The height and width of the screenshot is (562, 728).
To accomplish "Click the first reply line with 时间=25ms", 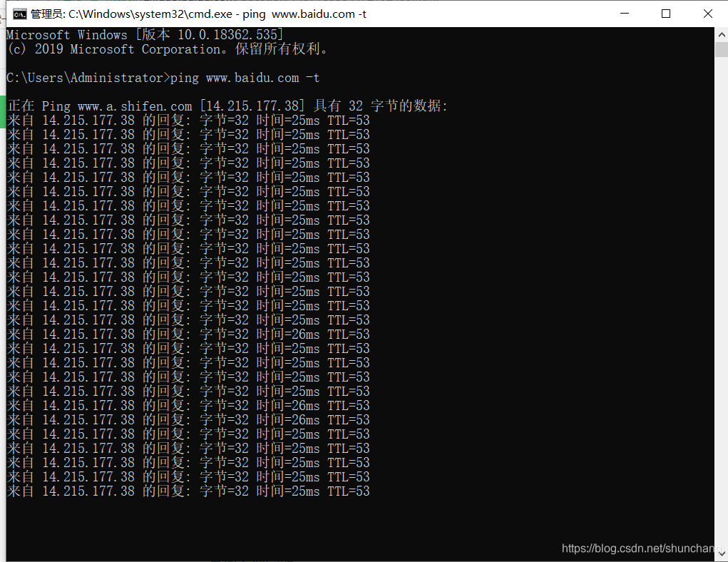I will 188,121.
